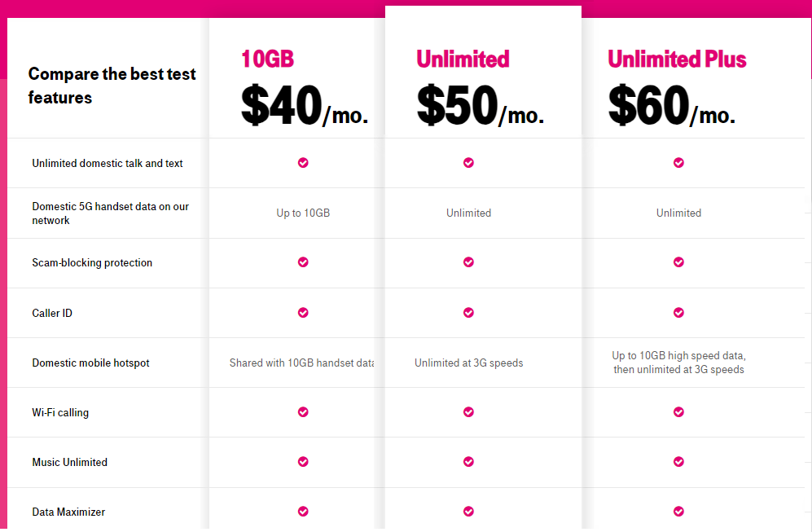Click the $50/mo. price
This screenshot has height=532, width=812.
click(x=480, y=106)
